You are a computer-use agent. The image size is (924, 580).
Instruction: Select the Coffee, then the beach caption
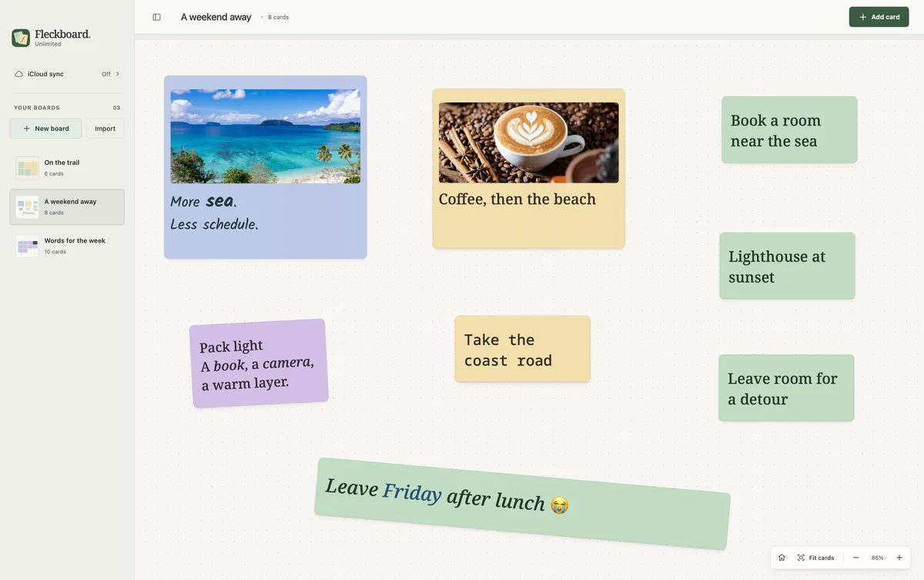[x=517, y=199]
